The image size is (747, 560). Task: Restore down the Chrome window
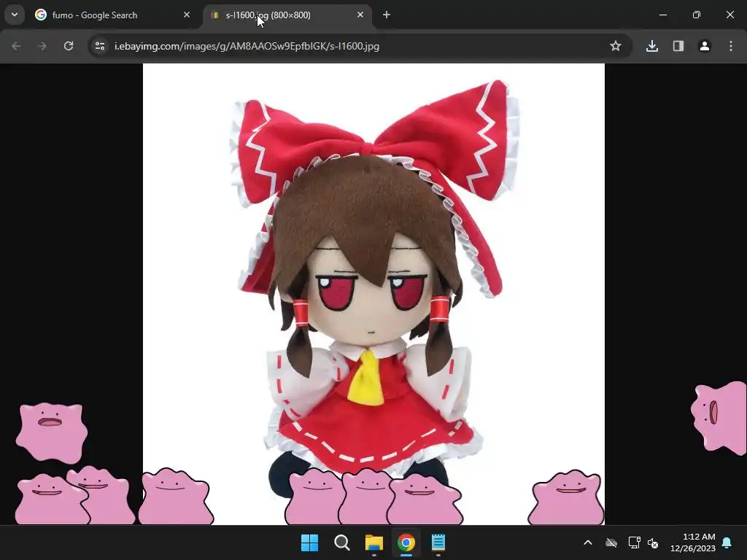coord(697,15)
